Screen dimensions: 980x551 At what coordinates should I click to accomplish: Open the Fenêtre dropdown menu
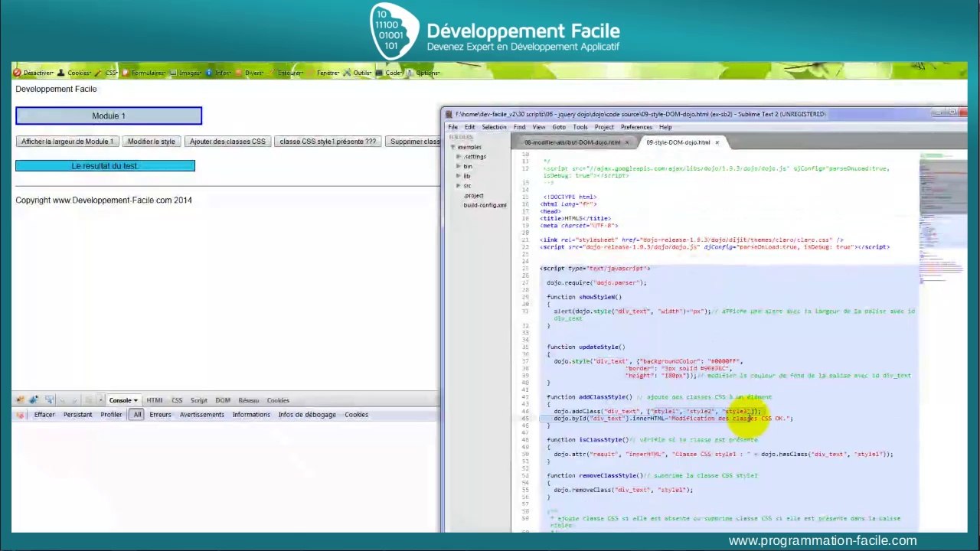point(325,73)
